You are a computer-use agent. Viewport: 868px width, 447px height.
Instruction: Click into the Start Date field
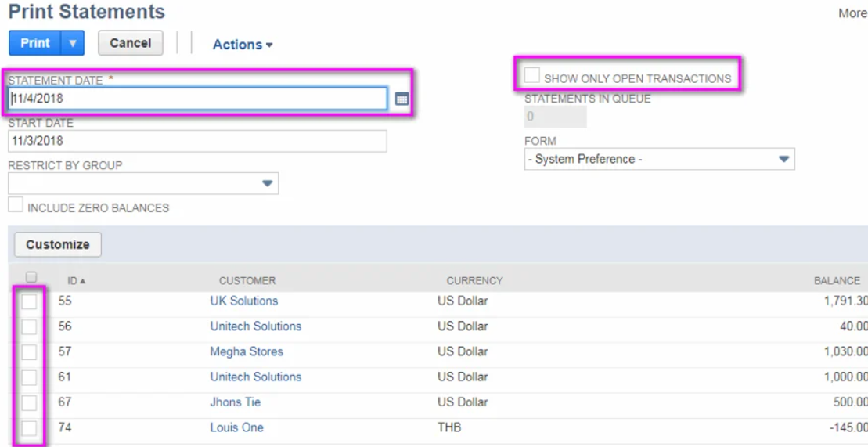point(197,141)
